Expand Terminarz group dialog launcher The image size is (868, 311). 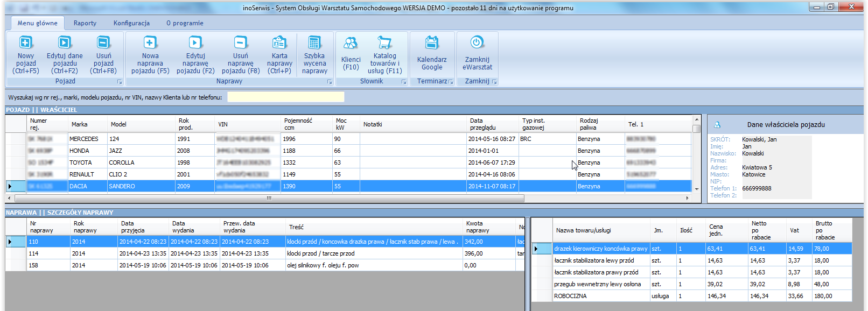(x=451, y=82)
